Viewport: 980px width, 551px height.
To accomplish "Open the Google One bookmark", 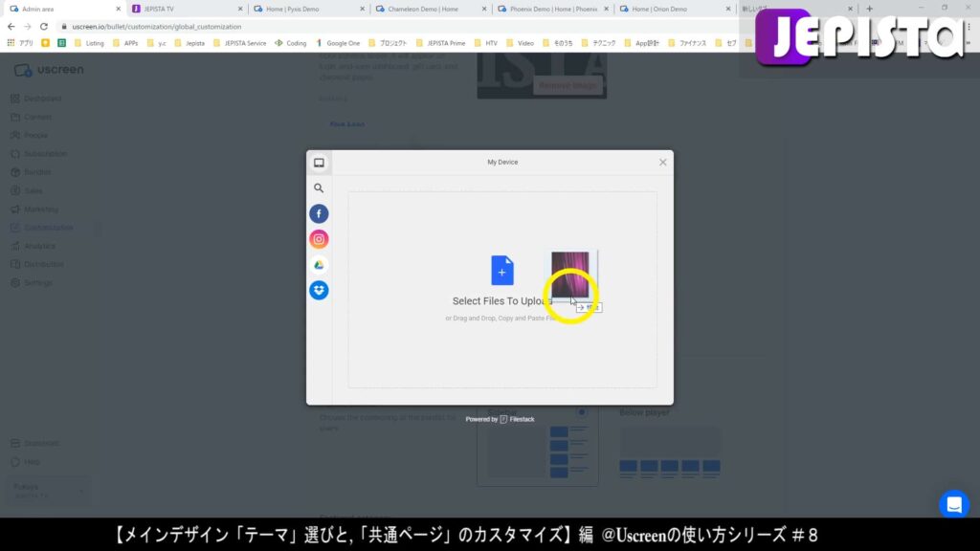I will click(338, 43).
